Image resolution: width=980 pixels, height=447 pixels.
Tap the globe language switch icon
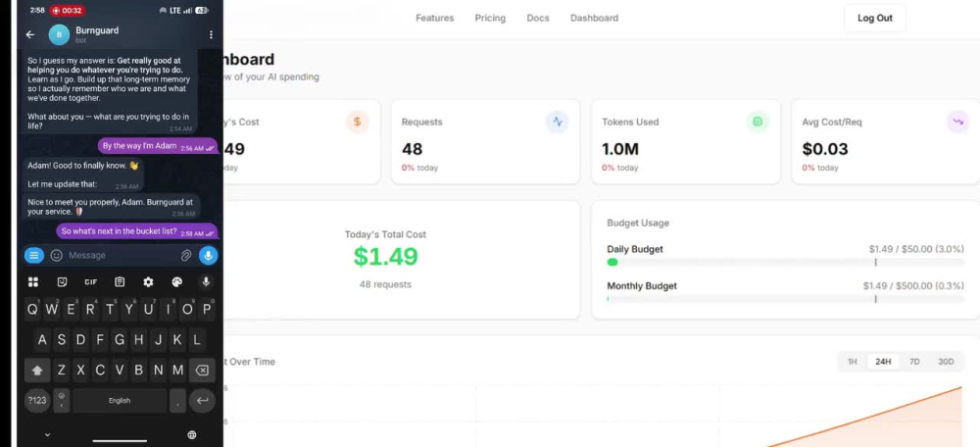tap(192, 434)
